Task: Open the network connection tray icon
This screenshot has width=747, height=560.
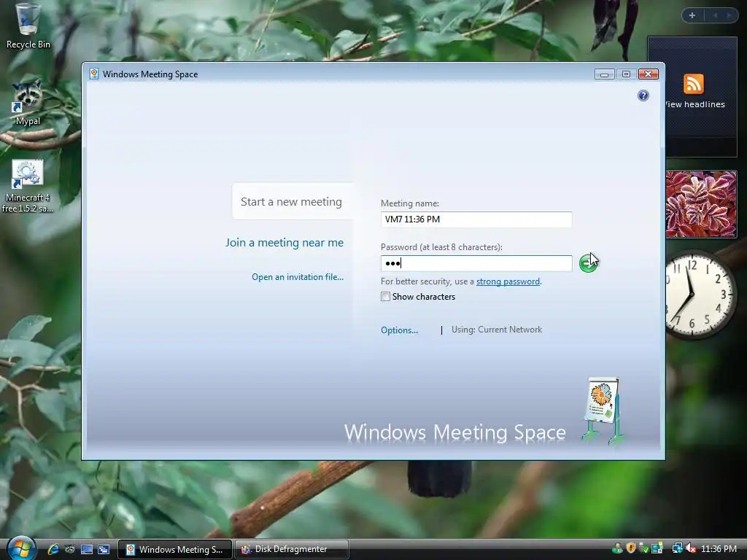Action: (677, 548)
